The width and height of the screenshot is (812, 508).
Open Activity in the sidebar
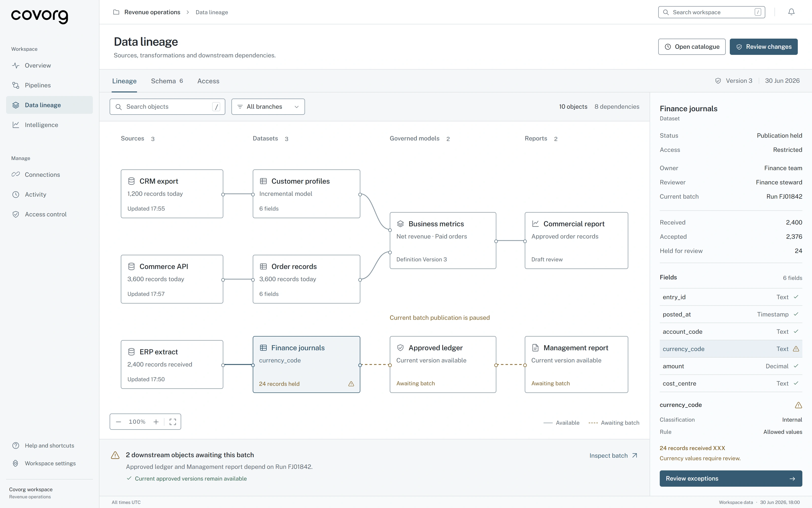tap(49, 194)
